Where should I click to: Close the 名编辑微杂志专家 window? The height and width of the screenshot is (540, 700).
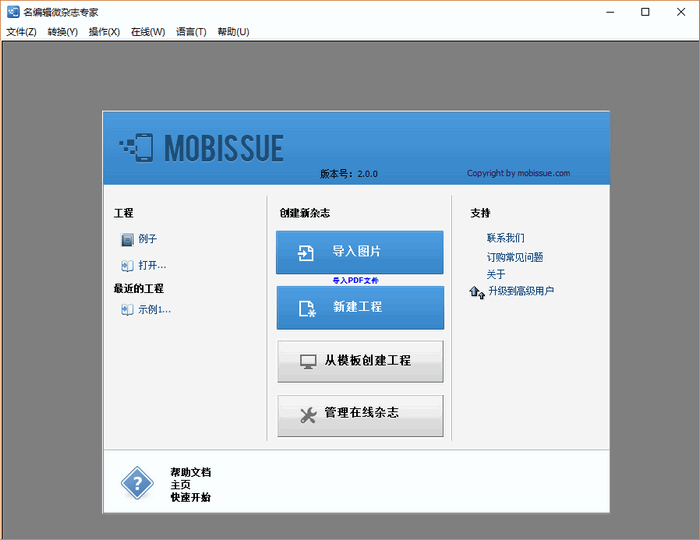681,12
